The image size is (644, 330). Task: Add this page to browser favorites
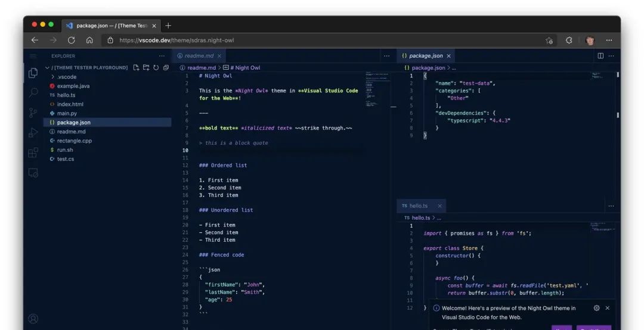[x=549, y=41]
